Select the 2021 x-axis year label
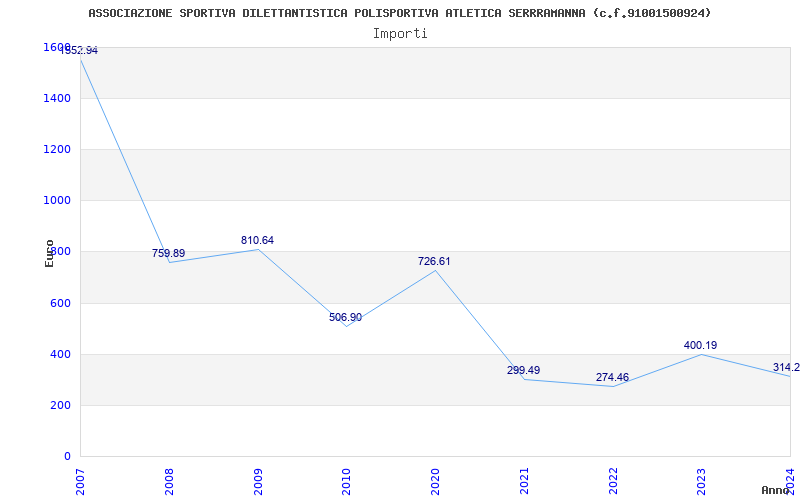 point(524,481)
